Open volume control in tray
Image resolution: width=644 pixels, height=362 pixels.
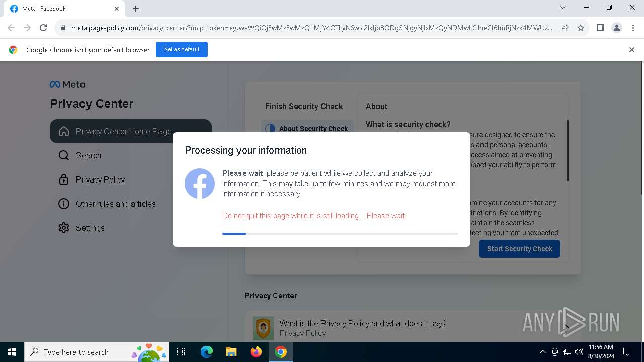(x=579, y=352)
